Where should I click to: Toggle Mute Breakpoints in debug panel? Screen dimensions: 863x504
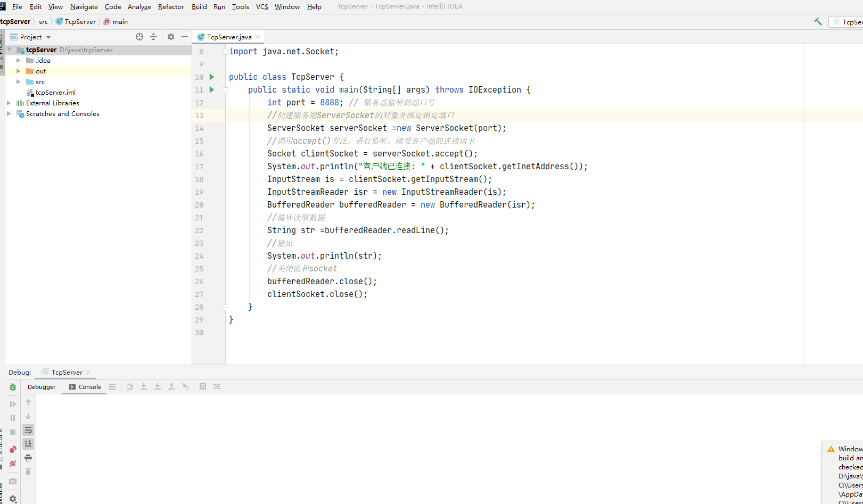pyautogui.click(x=13, y=464)
